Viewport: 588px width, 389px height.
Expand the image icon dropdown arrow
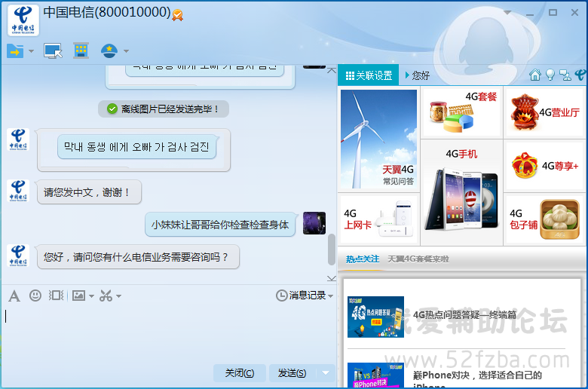click(91, 296)
